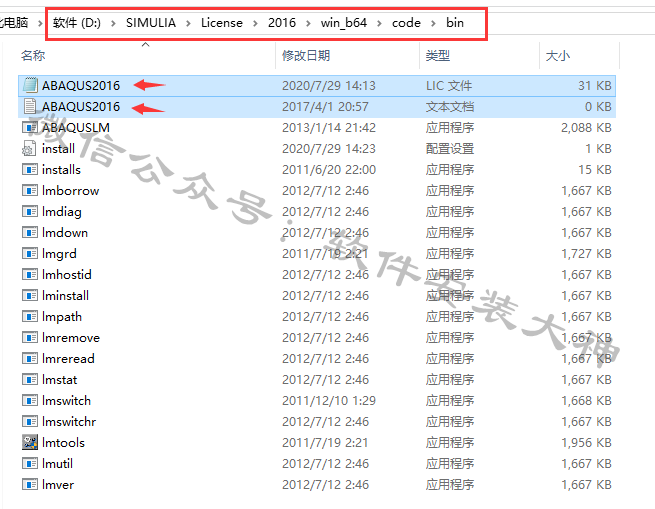Screen dimensions: 655x509
Task: Select the lmtools file name
Action: [63, 442]
